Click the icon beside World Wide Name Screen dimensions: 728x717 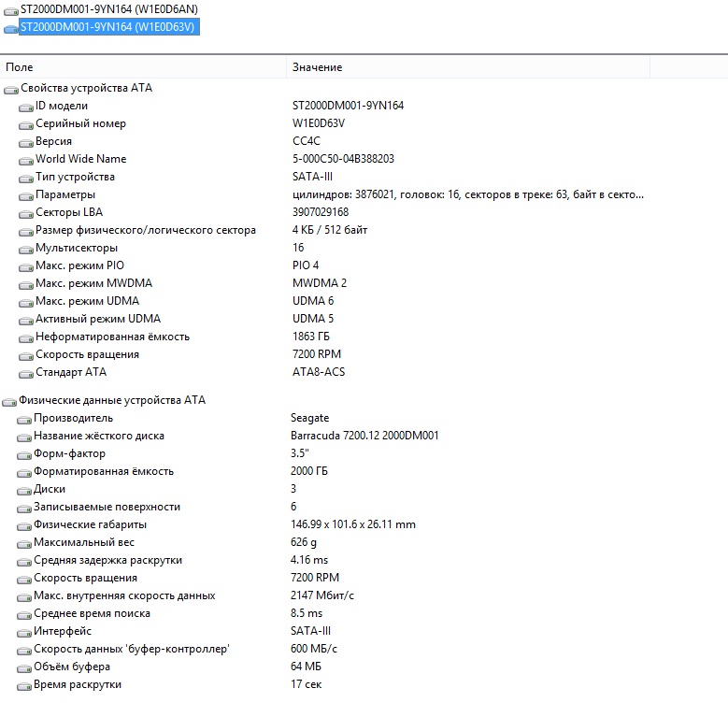[26, 161]
